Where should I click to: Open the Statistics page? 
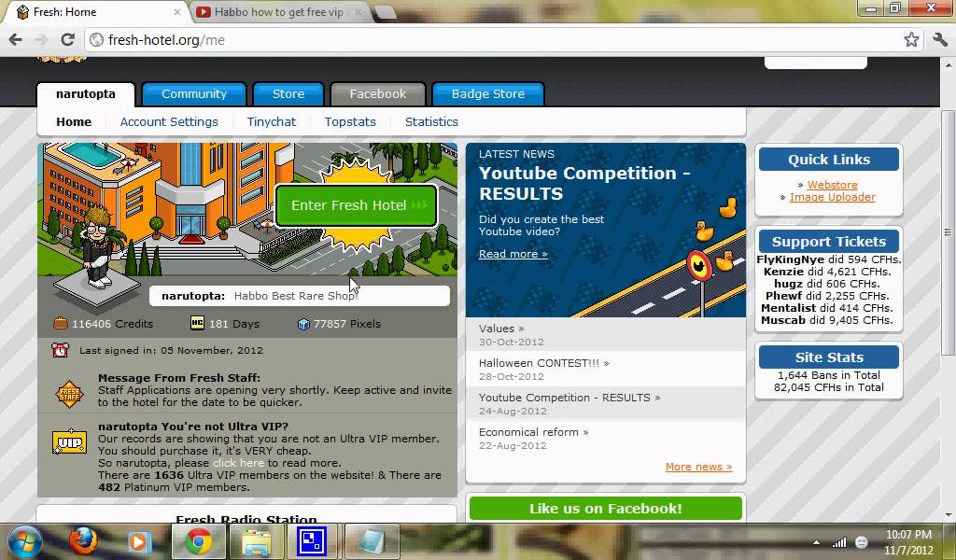(x=431, y=122)
